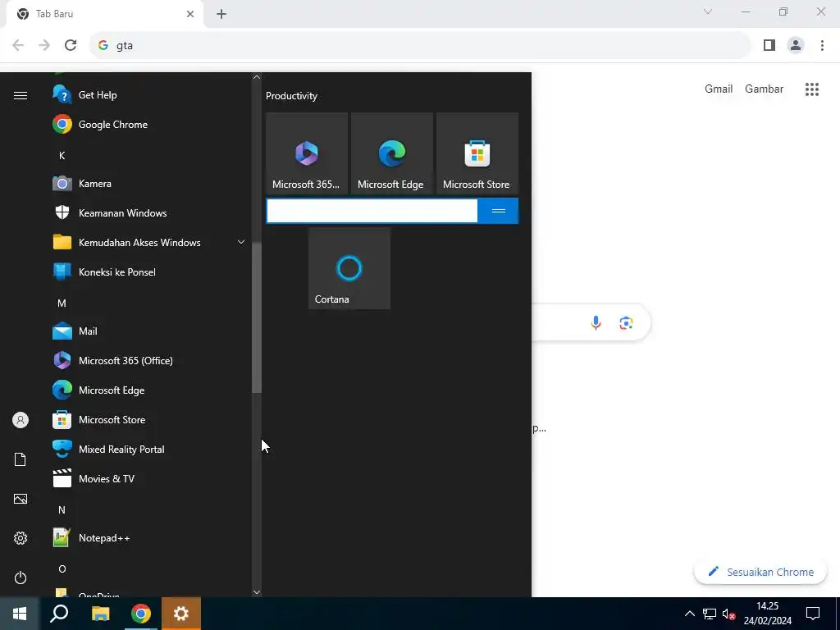840x630 pixels.
Task: Click the app list scrollbar thumb
Action: 257,317
